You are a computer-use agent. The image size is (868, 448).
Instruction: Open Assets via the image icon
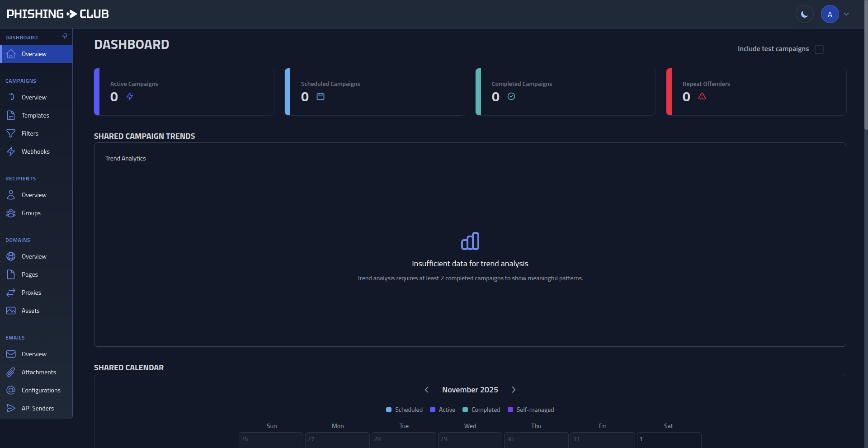(11, 311)
